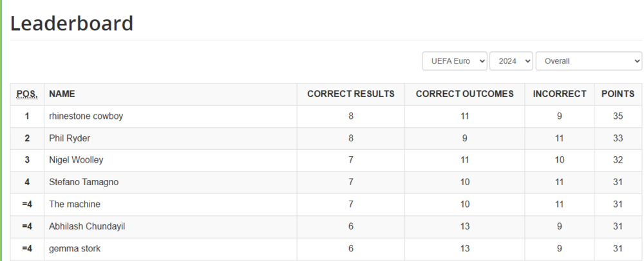Open the UEFA Euro competition dropdown
Screen dimensions: 644x261
tap(455, 61)
